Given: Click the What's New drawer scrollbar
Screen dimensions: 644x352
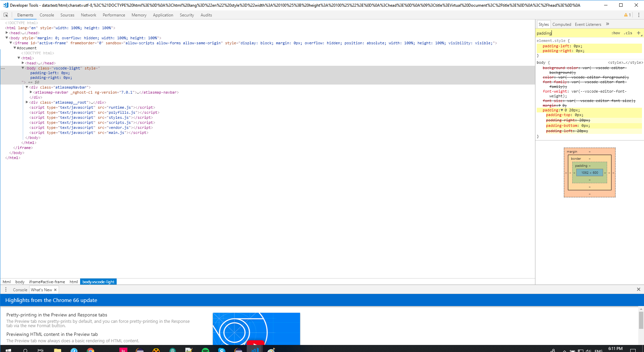Looking at the screenshot, I should pos(641,320).
